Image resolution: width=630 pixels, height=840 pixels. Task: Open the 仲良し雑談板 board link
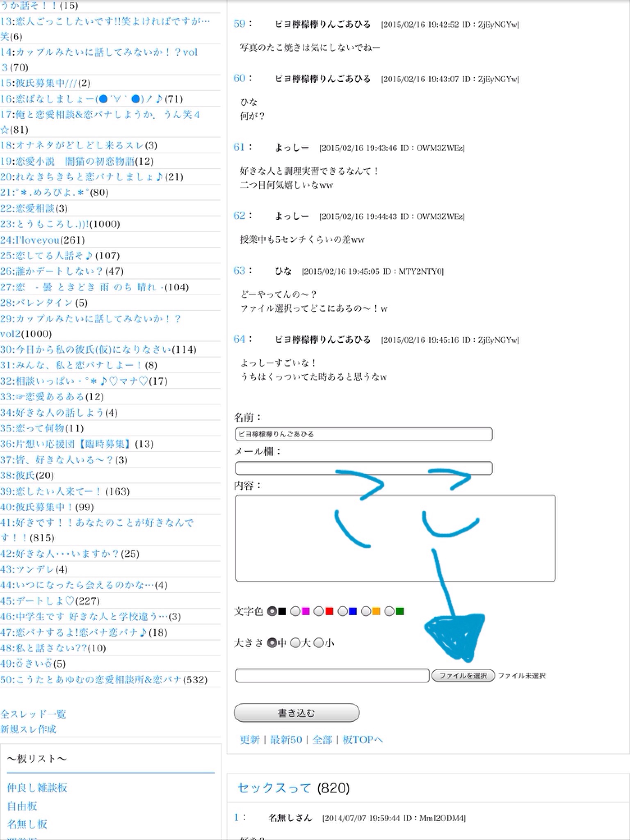tap(37, 787)
